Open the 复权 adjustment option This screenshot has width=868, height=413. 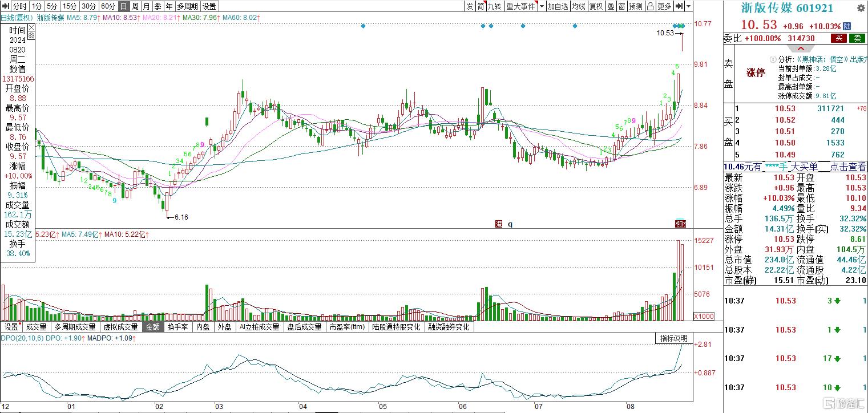point(596,6)
